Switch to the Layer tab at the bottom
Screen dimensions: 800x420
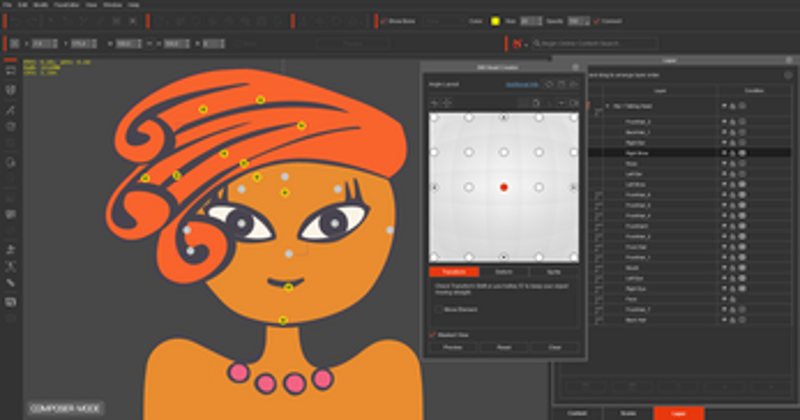tap(679, 414)
